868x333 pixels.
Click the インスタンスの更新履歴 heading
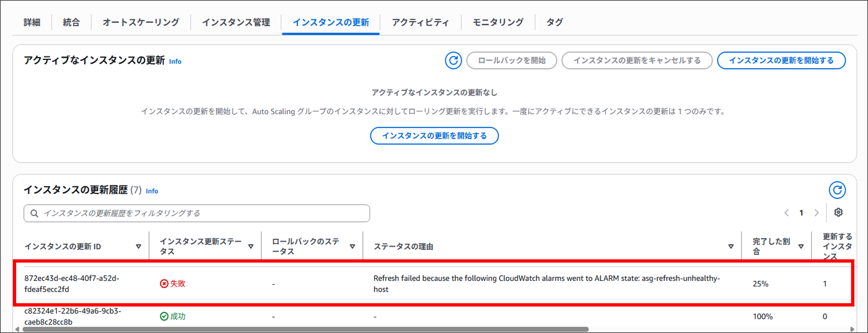[x=76, y=190]
